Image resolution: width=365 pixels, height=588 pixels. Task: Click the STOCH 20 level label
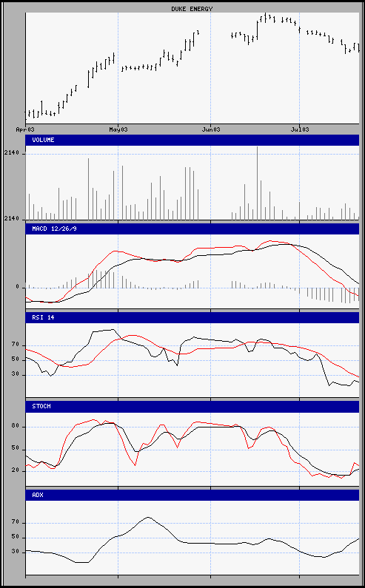tap(15, 470)
